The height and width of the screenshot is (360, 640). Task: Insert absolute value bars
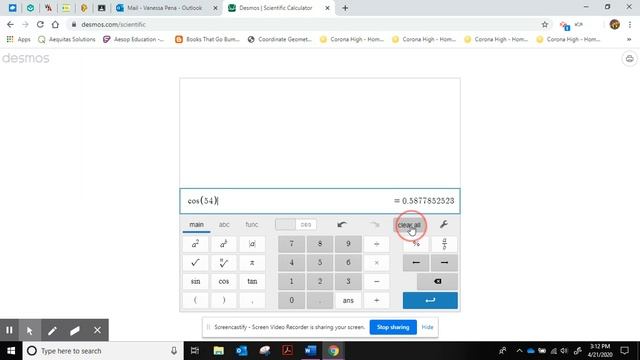(252, 244)
